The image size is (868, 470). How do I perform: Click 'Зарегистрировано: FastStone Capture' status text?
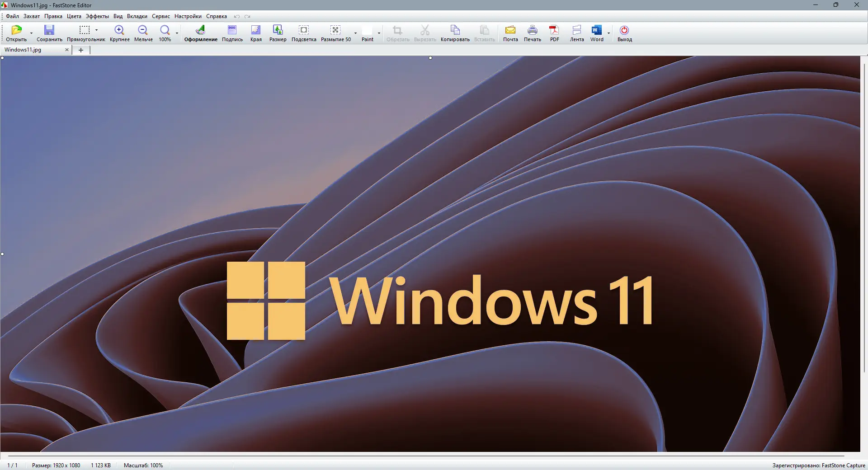(819, 465)
